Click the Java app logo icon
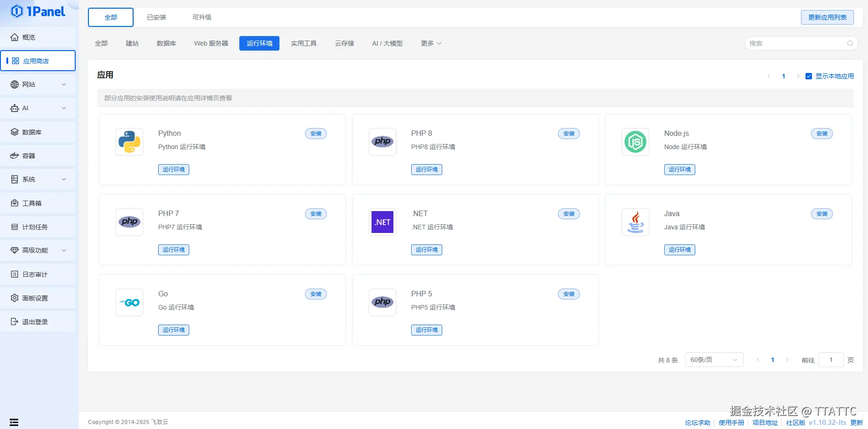The height and width of the screenshot is (429, 868). click(x=635, y=222)
